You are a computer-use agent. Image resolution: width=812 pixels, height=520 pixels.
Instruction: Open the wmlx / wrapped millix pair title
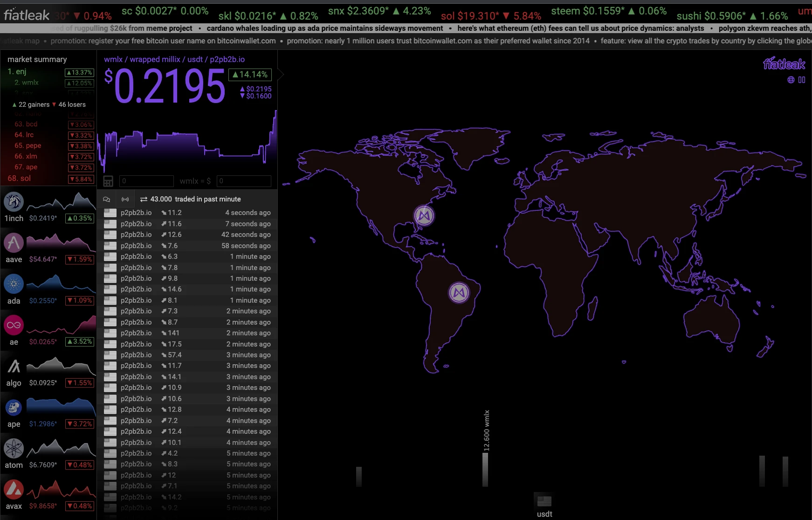tap(174, 59)
